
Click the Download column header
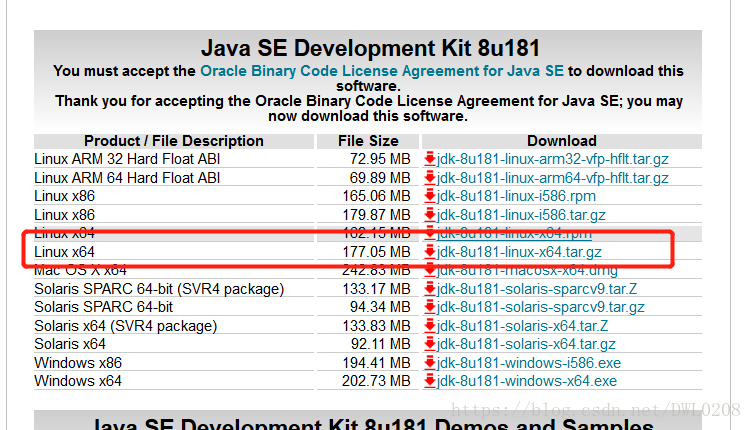[x=562, y=141]
